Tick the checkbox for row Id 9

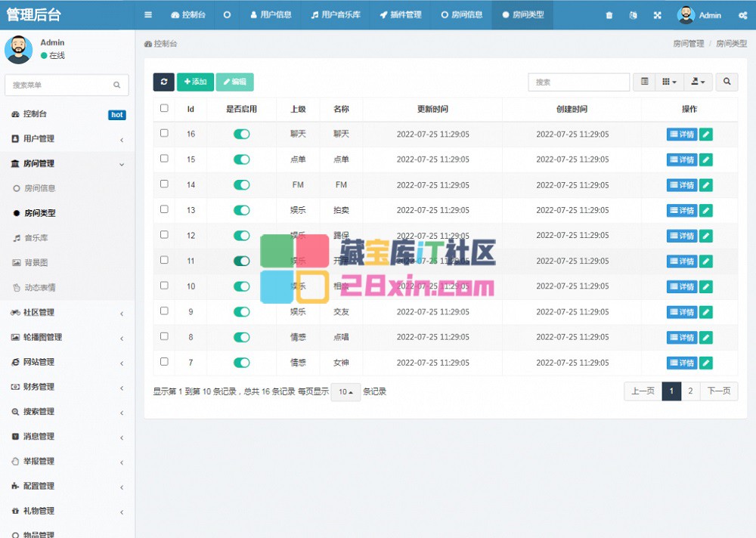pos(164,311)
